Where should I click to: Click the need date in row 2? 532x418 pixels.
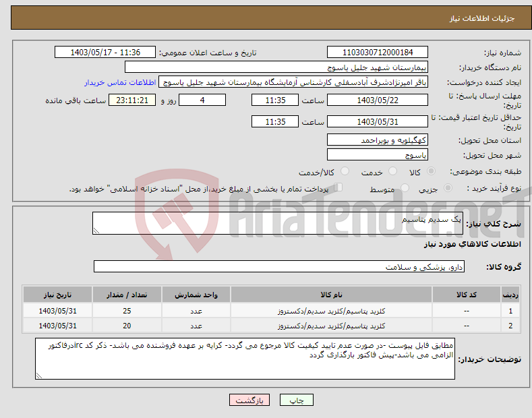[57, 326]
